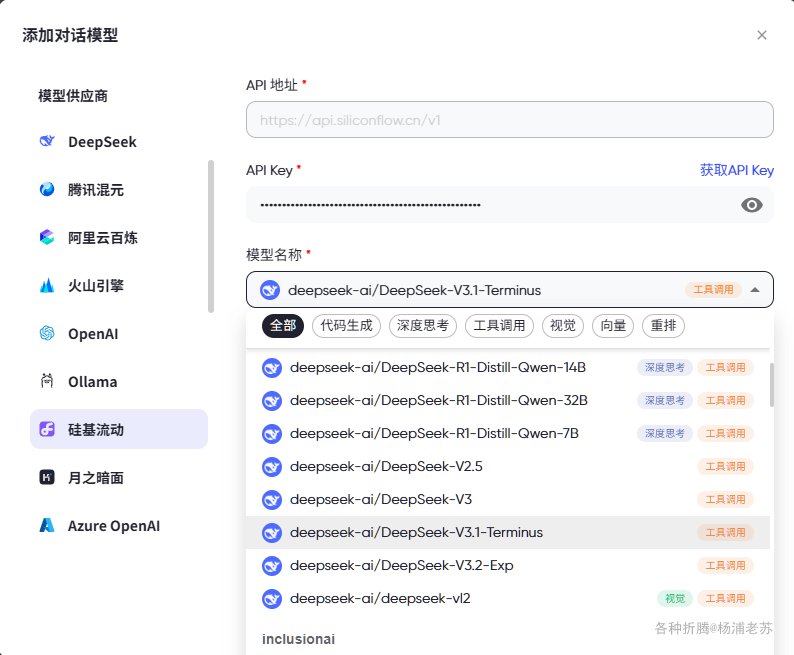Click the DeepSeek whale provider icon
The width and height of the screenshot is (794, 655).
(47, 141)
